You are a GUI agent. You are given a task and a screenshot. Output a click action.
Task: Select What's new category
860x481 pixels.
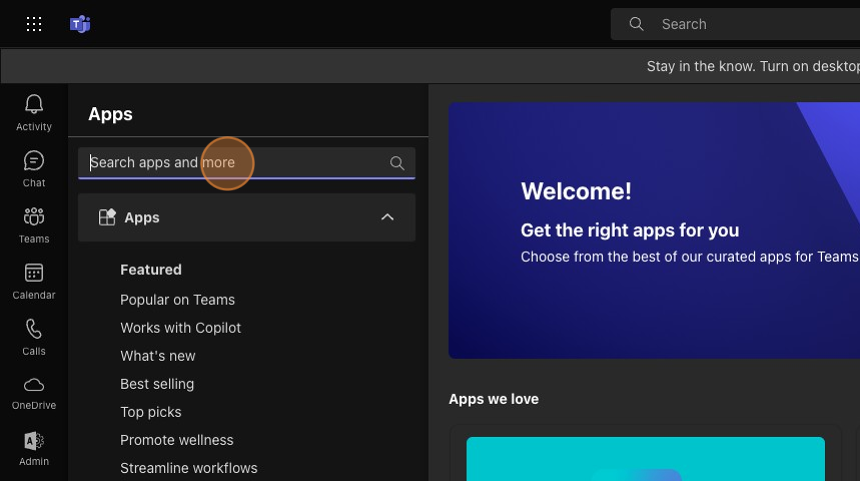click(158, 356)
